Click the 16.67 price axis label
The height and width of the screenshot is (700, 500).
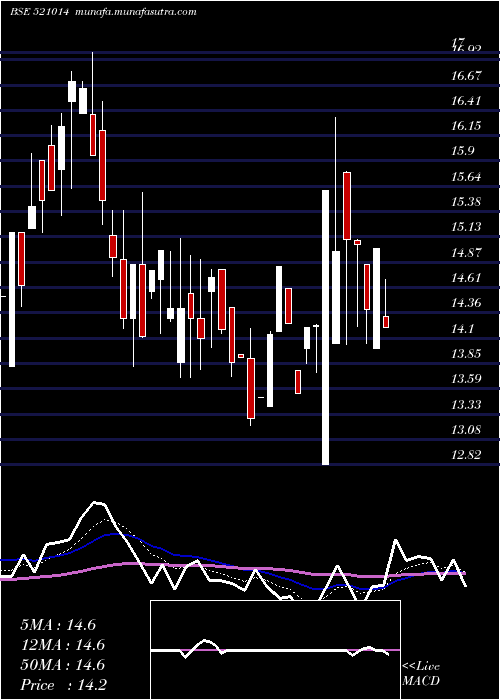(466, 76)
